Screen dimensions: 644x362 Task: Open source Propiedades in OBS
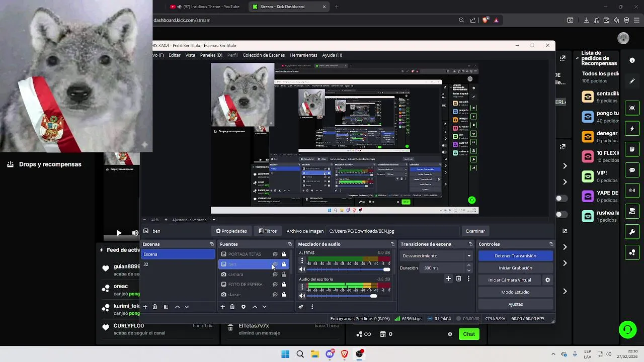click(x=231, y=231)
